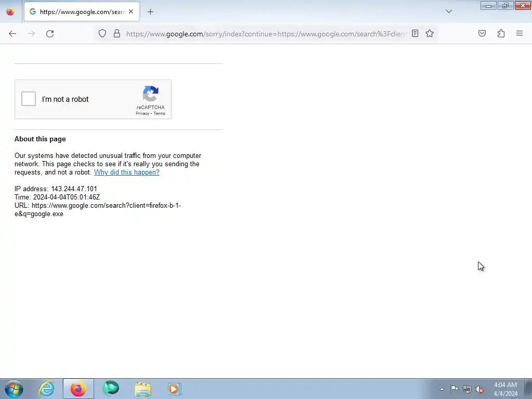Launch Internet Explorer from taskbar
The height and width of the screenshot is (399, 532).
(46, 389)
